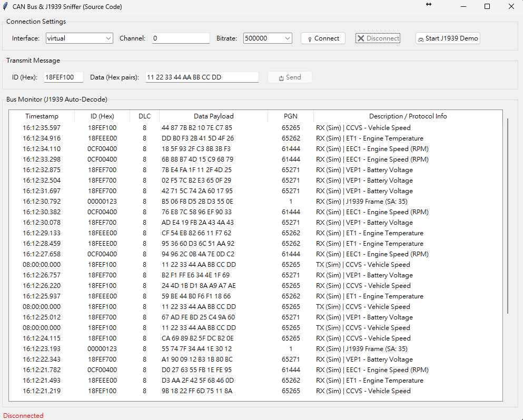Image resolution: width=523 pixels, height=420 pixels.
Task: Click the Data Payload column header
Action: click(x=213, y=116)
